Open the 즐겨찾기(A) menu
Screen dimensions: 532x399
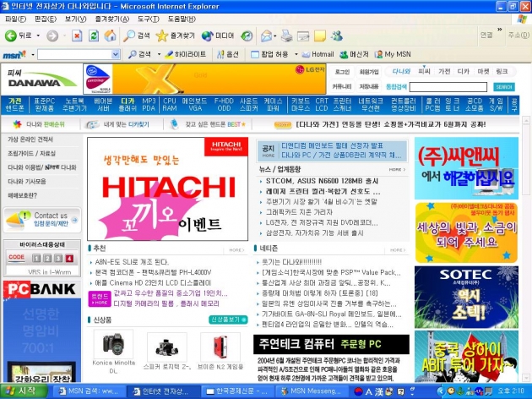[x=112, y=19]
